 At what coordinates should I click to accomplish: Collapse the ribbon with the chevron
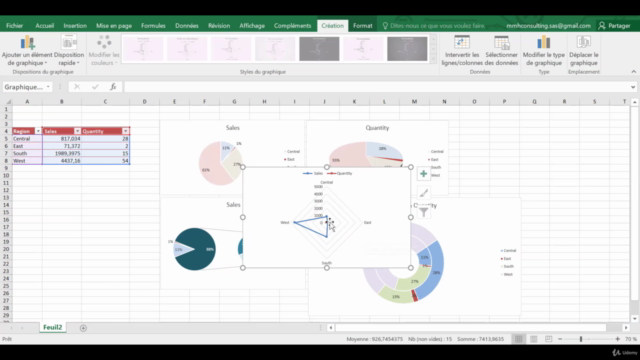(633, 71)
